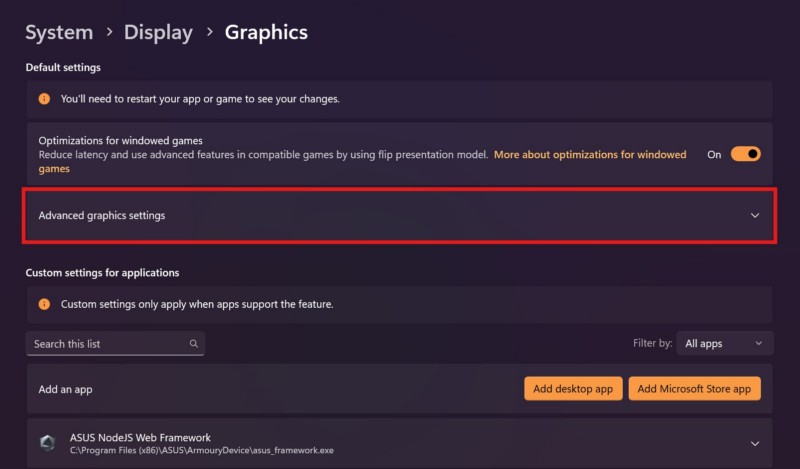Navigate to Display in the breadcrumb
800x469 pixels.
(x=158, y=32)
